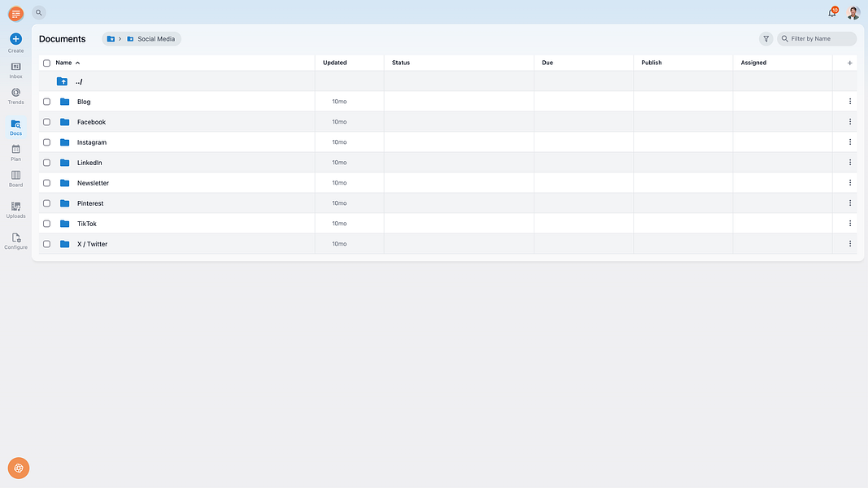Open the three-dot menu for TikTok
Screen dimensions: 868x488
point(850,224)
